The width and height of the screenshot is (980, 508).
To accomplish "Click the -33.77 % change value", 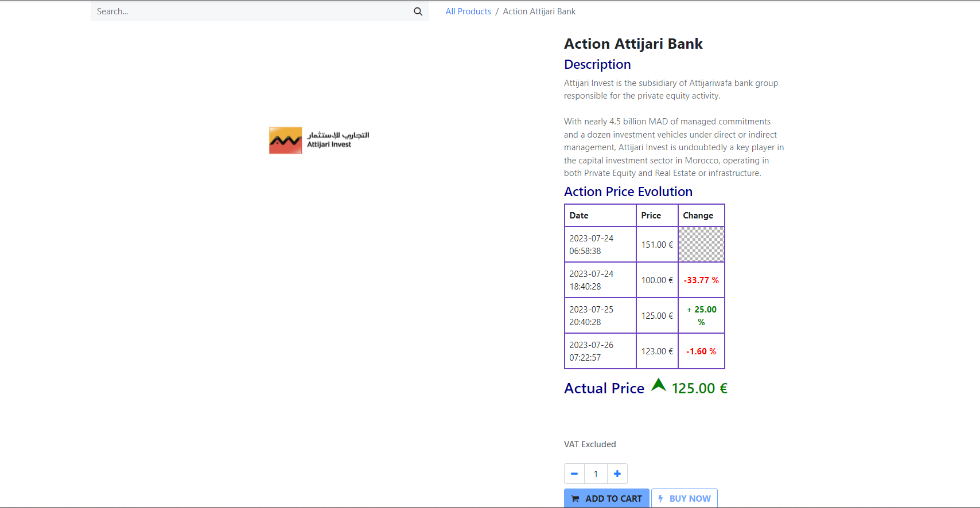I will (701, 280).
